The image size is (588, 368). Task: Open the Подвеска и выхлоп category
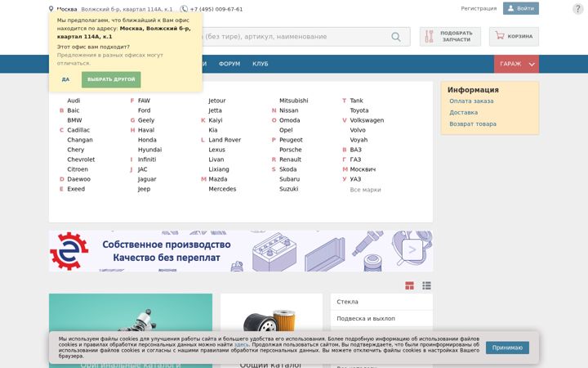click(x=381, y=318)
